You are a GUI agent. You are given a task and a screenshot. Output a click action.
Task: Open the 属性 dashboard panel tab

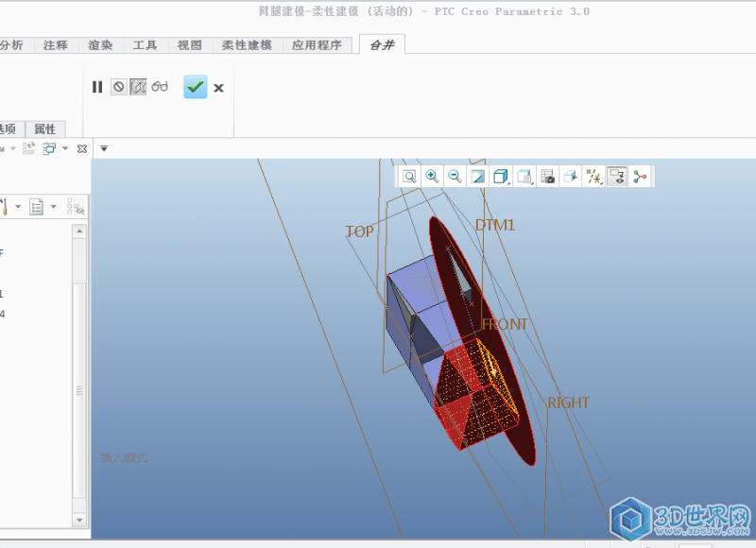[44, 129]
